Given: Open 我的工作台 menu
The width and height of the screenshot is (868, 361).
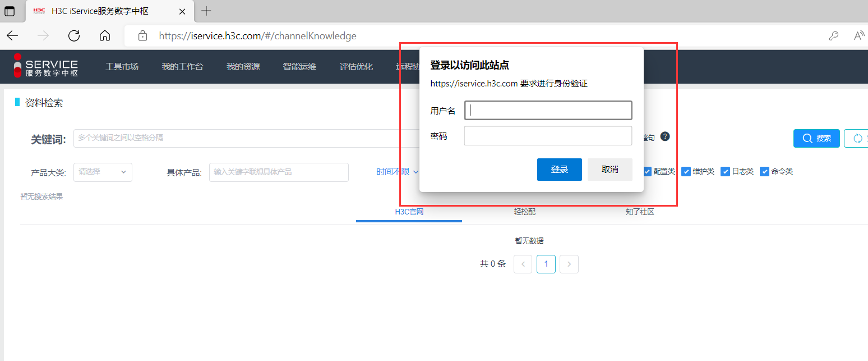Looking at the screenshot, I should click(182, 66).
